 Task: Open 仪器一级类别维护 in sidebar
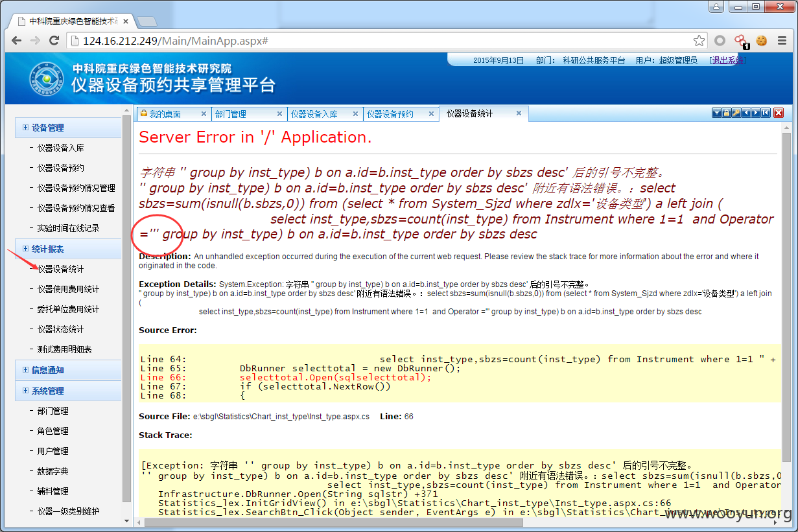[69, 511]
